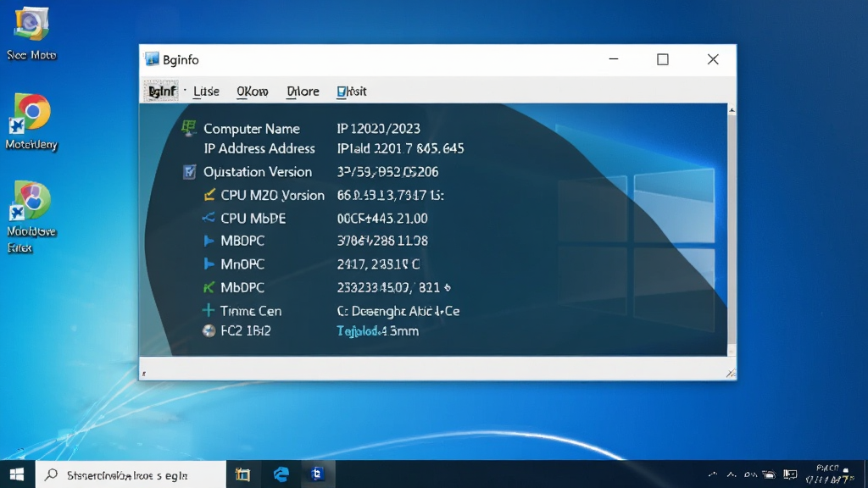Select the MBDPC row label
The height and width of the screenshot is (488, 868).
242,241
